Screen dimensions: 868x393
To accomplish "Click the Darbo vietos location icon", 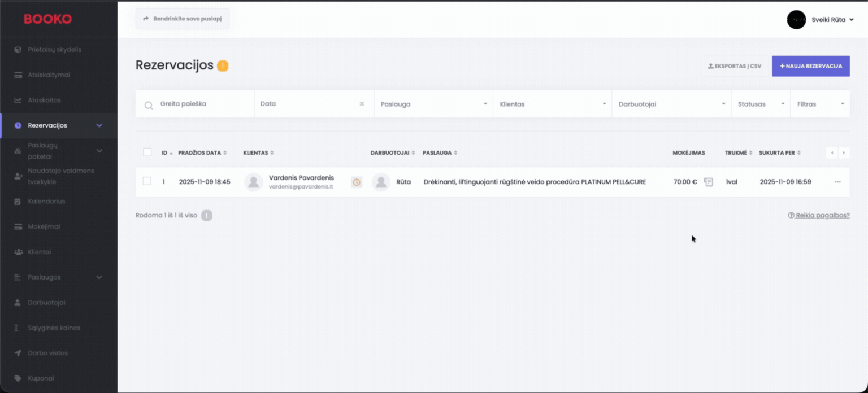I will [18, 353].
